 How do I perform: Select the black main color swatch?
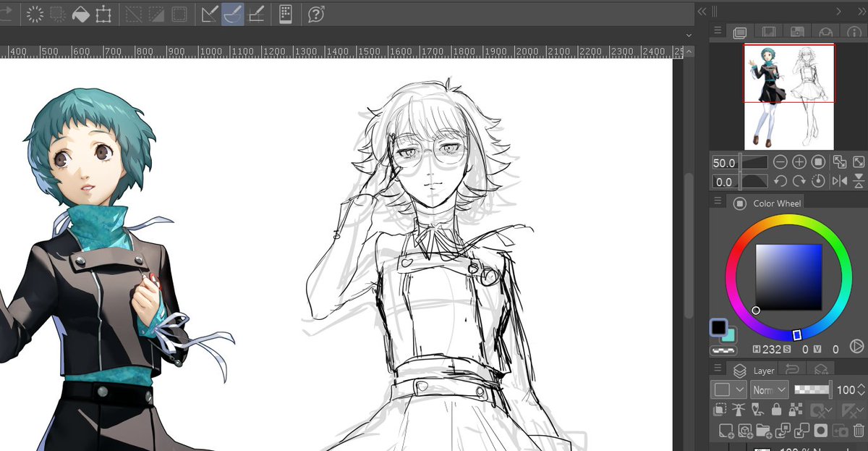pyautogui.click(x=718, y=327)
